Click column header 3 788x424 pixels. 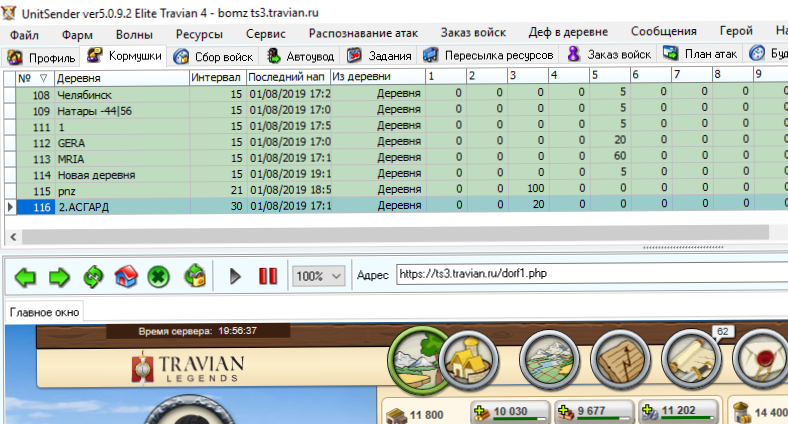(x=528, y=76)
